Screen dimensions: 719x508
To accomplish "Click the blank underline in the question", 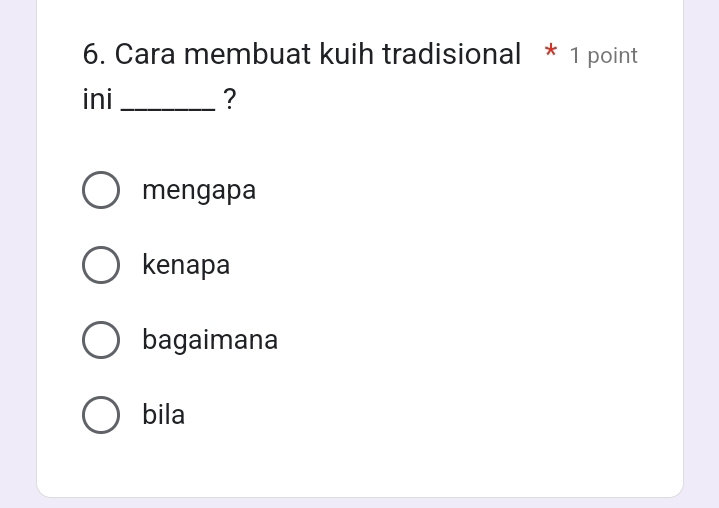I will [166, 104].
